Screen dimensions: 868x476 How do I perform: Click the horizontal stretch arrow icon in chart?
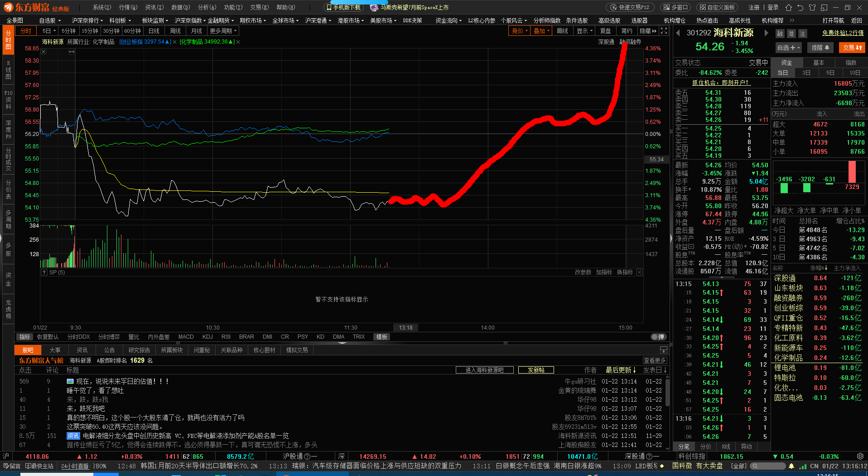click(72, 52)
